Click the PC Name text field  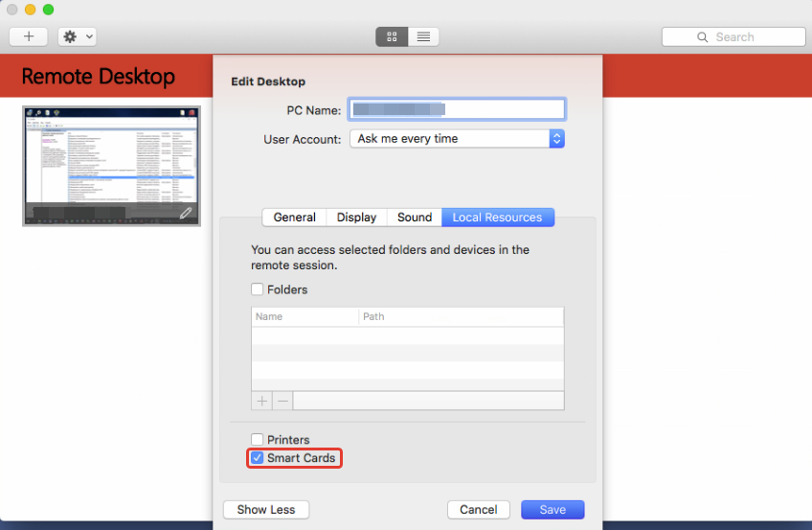tap(457, 109)
